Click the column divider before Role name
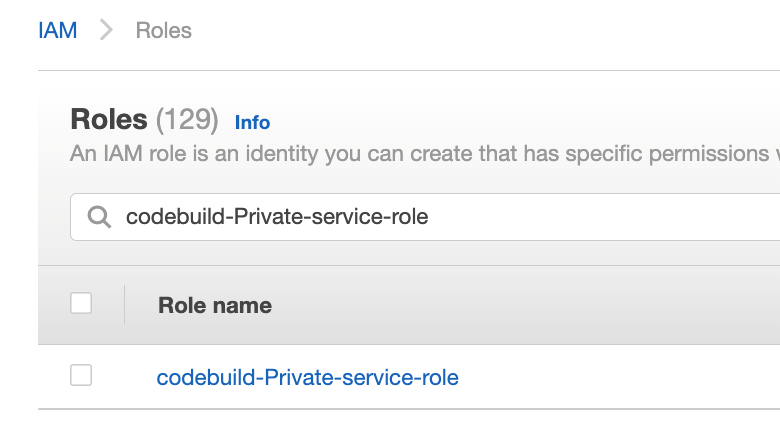This screenshot has width=780, height=442. (x=124, y=304)
